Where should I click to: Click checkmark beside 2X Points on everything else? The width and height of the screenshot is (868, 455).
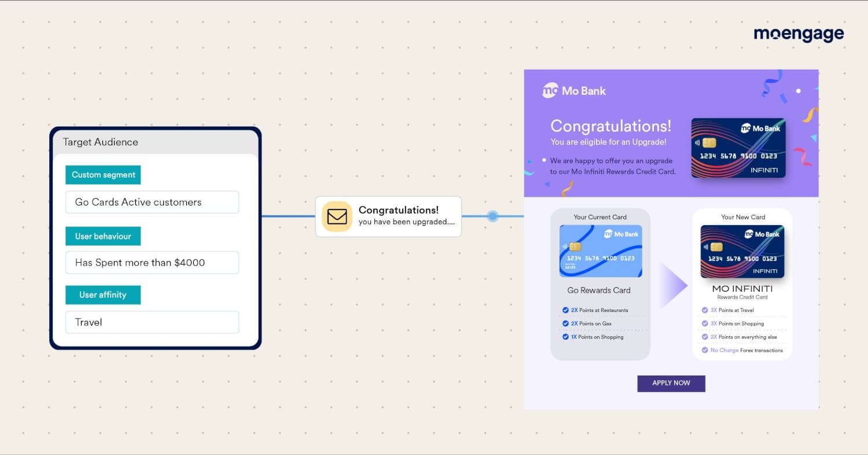pyautogui.click(x=705, y=337)
